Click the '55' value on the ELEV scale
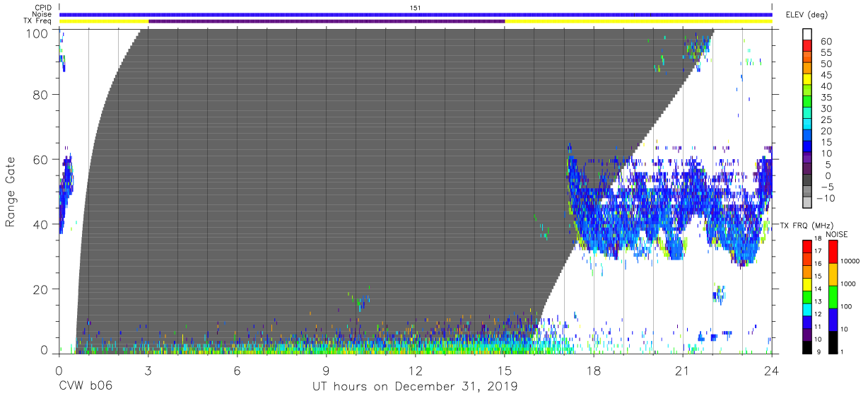Viewport: 868px width, 401px height. click(826, 52)
